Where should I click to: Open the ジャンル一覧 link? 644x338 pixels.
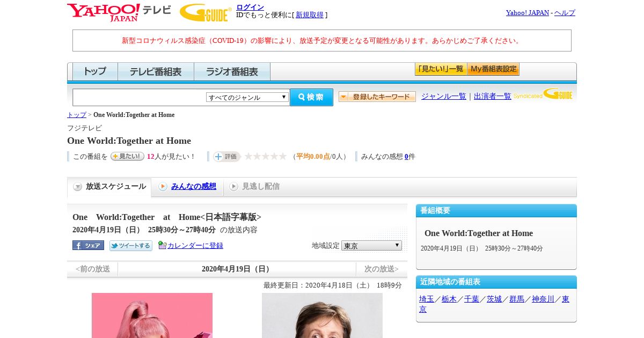tap(444, 96)
